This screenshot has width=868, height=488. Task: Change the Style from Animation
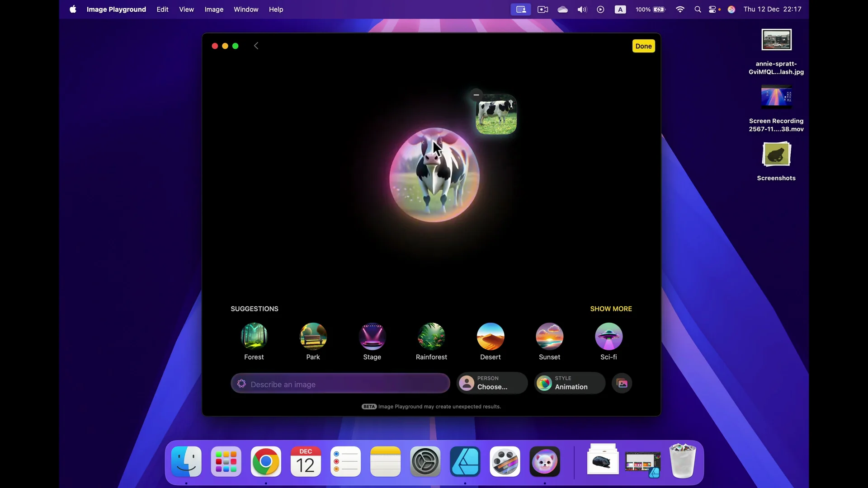pos(569,383)
